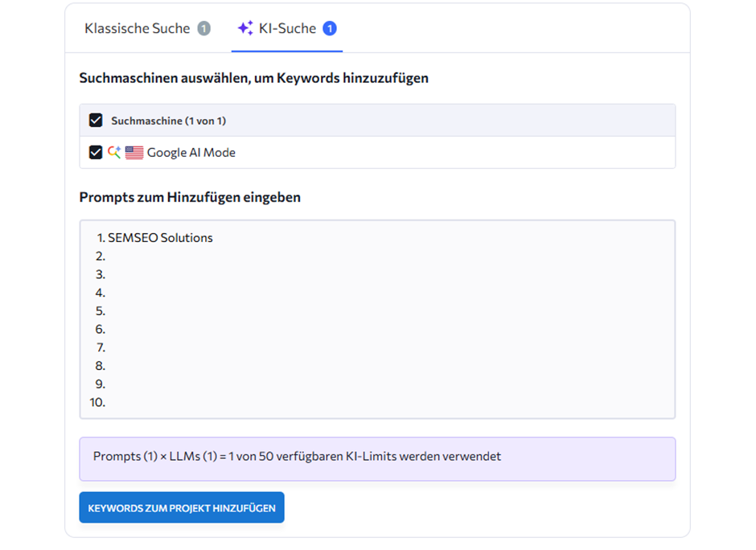Uncheck the Google AI Mode checkbox
The width and height of the screenshot is (756, 550).
96,152
